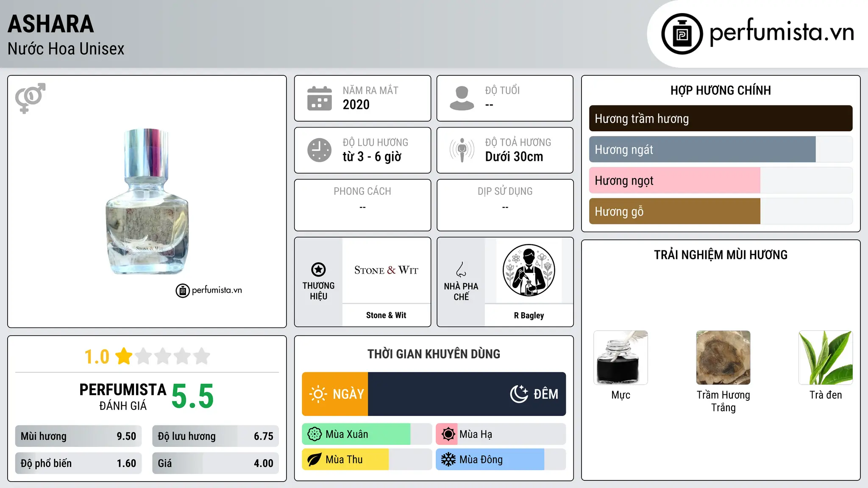
Task: Click the Trà đen note label
Action: [x=826, y=395]
